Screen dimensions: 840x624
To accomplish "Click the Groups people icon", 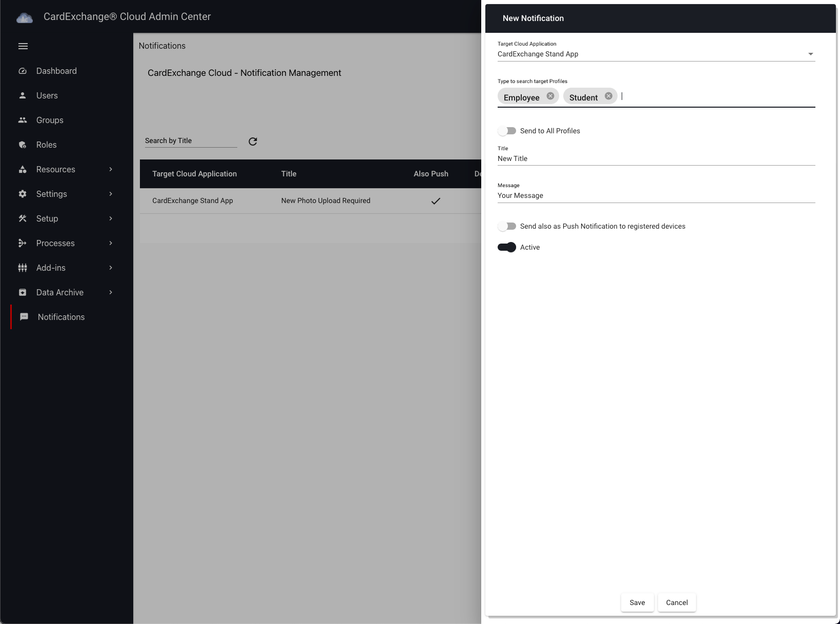I will [x=23, y=120].
